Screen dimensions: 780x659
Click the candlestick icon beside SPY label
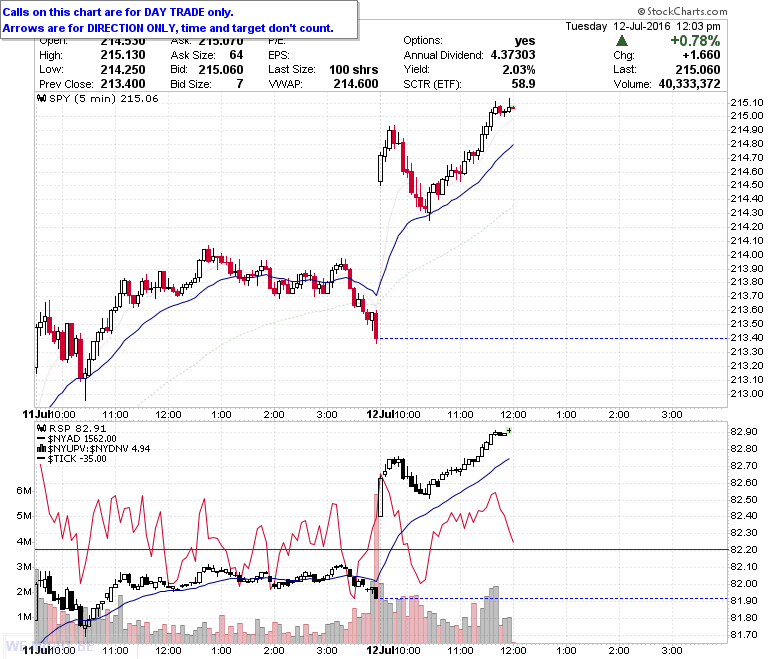(42, 98)
